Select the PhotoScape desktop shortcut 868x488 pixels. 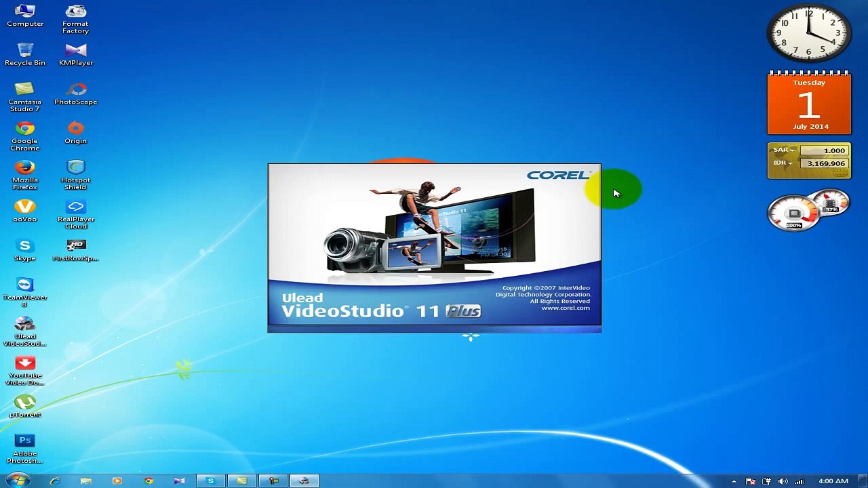tap(75, 94)
